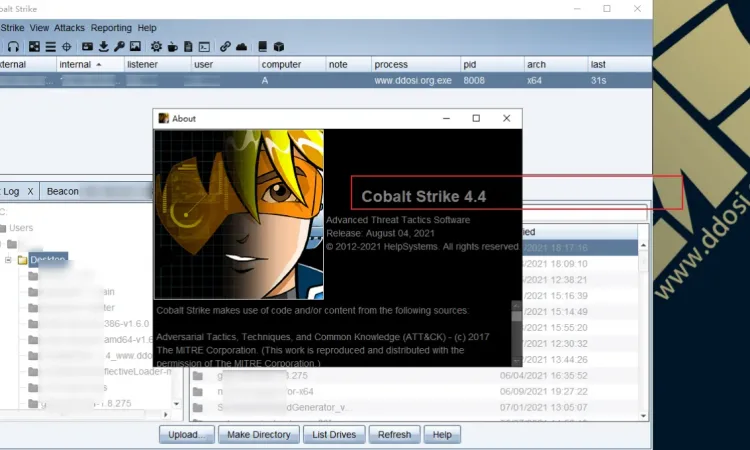
Task: Maximize the About dialog window
Action: point(476,118)
